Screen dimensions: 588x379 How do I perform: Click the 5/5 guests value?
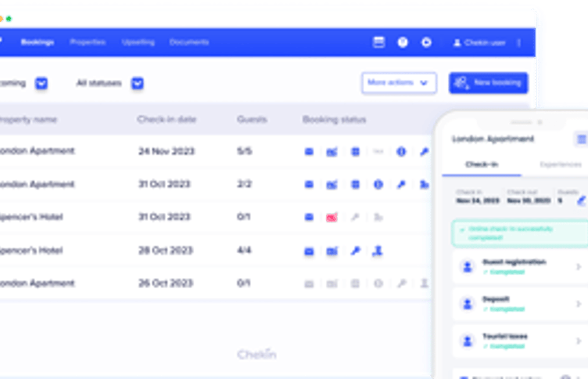click(244, 151)
